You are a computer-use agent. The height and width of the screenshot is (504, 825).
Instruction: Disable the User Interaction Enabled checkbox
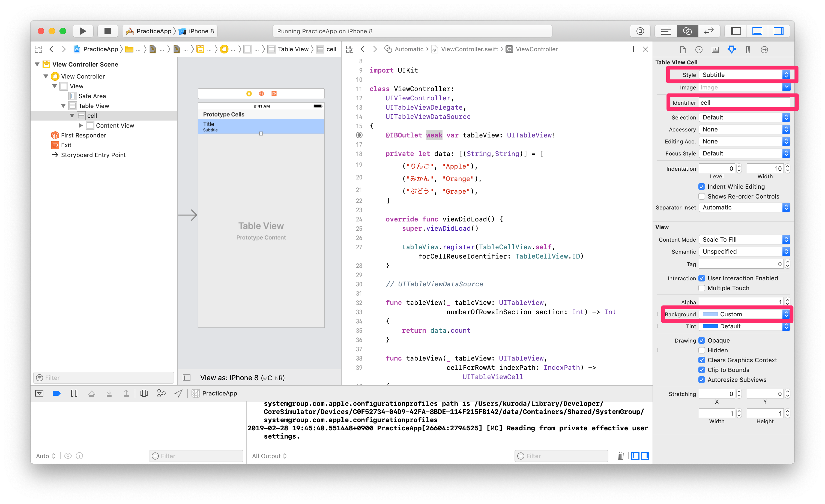click(x=702, y=278)
